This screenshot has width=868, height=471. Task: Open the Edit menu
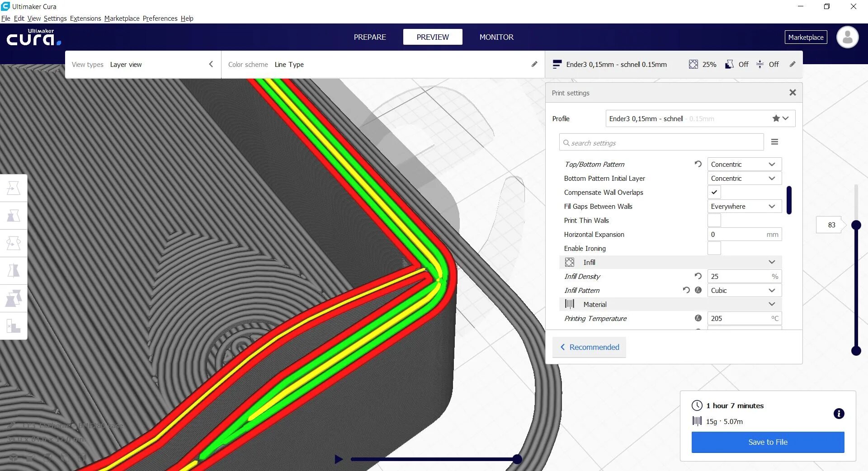pos(19,19)
